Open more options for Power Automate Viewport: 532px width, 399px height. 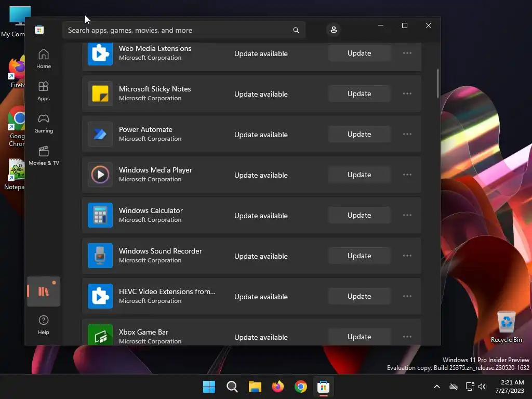(407, 134)
